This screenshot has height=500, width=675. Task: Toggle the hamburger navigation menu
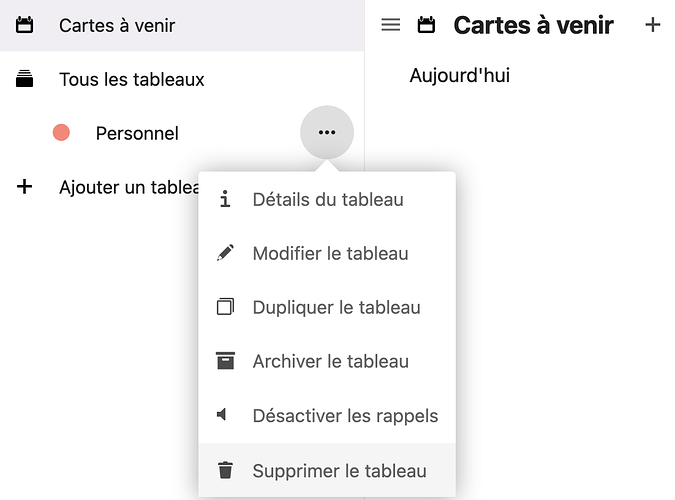(391, 25)
